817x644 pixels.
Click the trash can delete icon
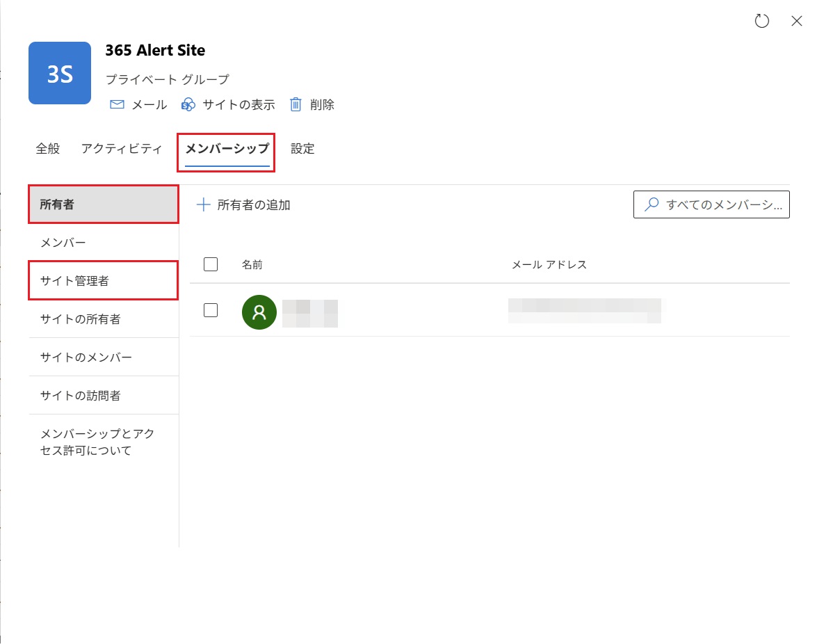click(296, 105)
